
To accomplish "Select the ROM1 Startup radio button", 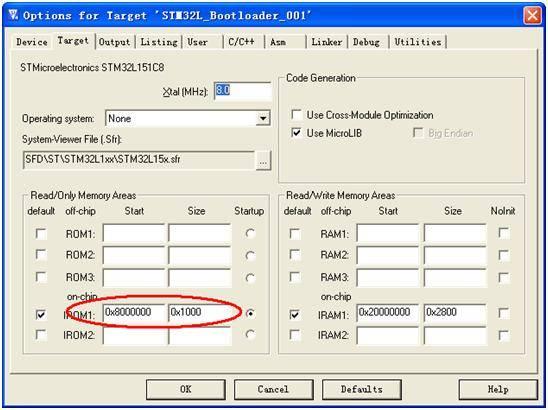I will [250, 233].
